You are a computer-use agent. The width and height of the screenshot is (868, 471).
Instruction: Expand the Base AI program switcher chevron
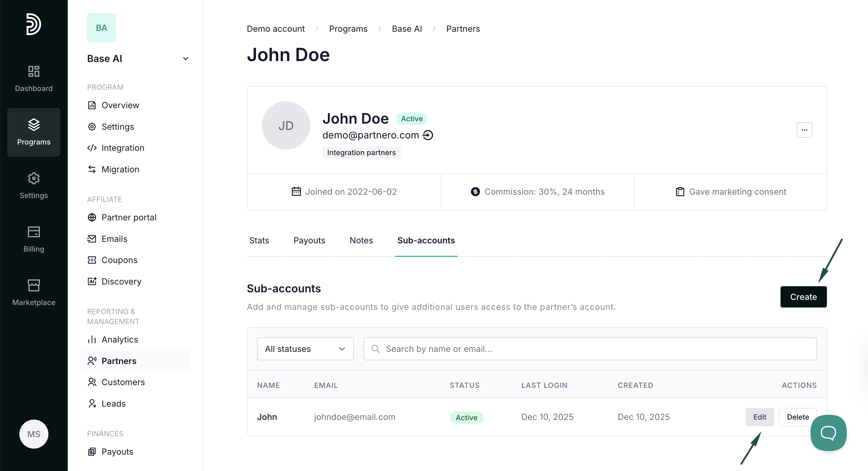click(x=185, y=59)
